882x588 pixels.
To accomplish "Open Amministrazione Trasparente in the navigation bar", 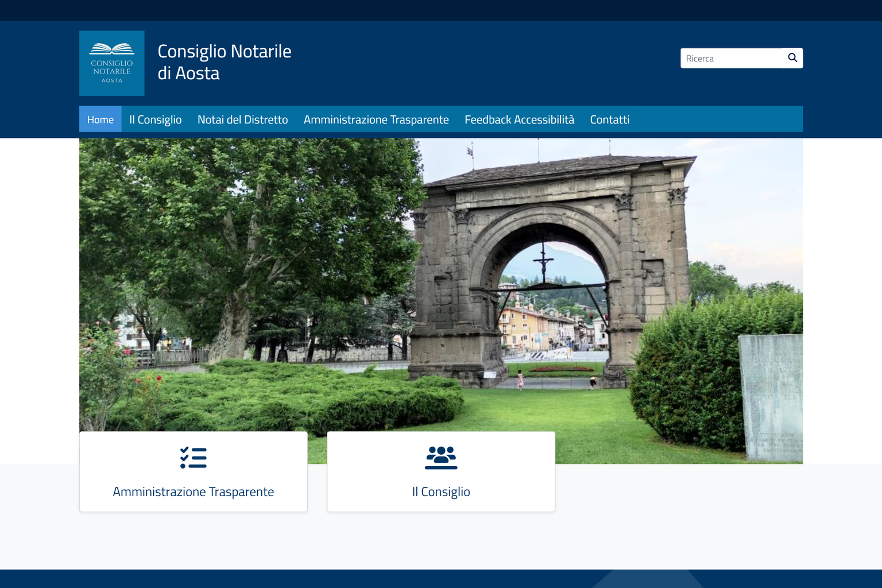I will [376, 119].
